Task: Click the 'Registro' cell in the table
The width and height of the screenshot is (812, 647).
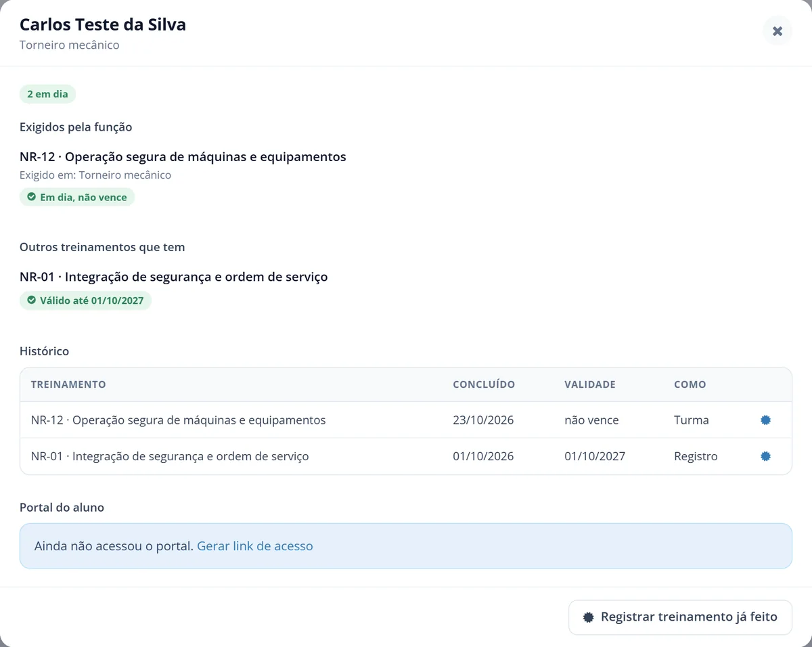Action: click(696, 456)
